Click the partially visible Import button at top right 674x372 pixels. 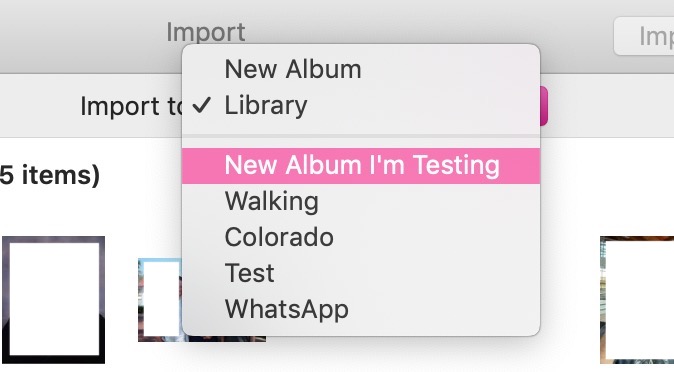click(x=644, y=36)
